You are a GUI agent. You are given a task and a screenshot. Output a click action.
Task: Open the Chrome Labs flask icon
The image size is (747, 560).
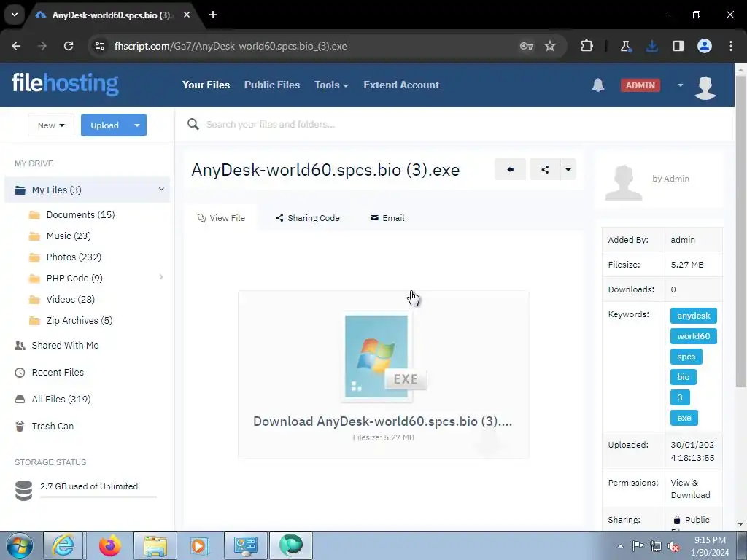click(x=625, y=46)
